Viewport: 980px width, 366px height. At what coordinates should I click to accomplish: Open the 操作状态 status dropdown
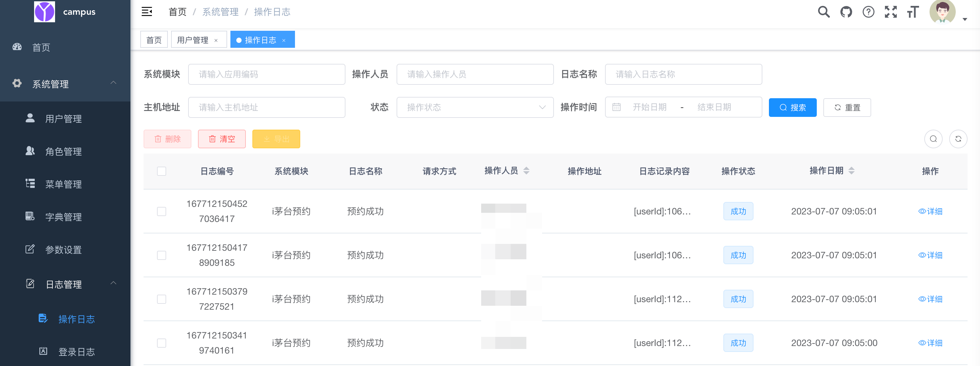pyautogui.click(x=475, y=107)
